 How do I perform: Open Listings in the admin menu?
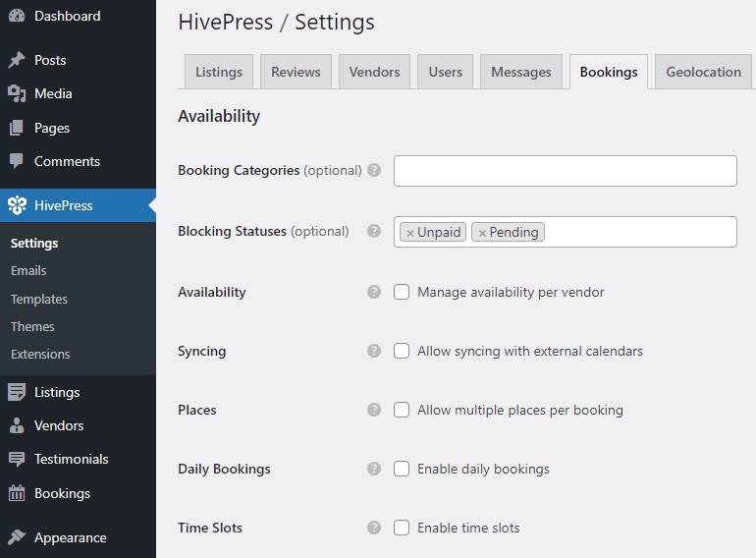click(x=79, y=392)
